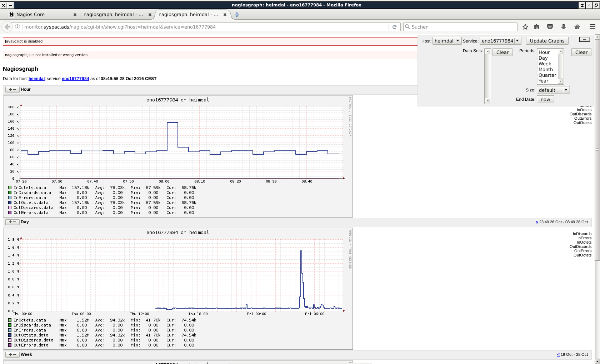Select Quarter in the Periods list

point(547,75)
